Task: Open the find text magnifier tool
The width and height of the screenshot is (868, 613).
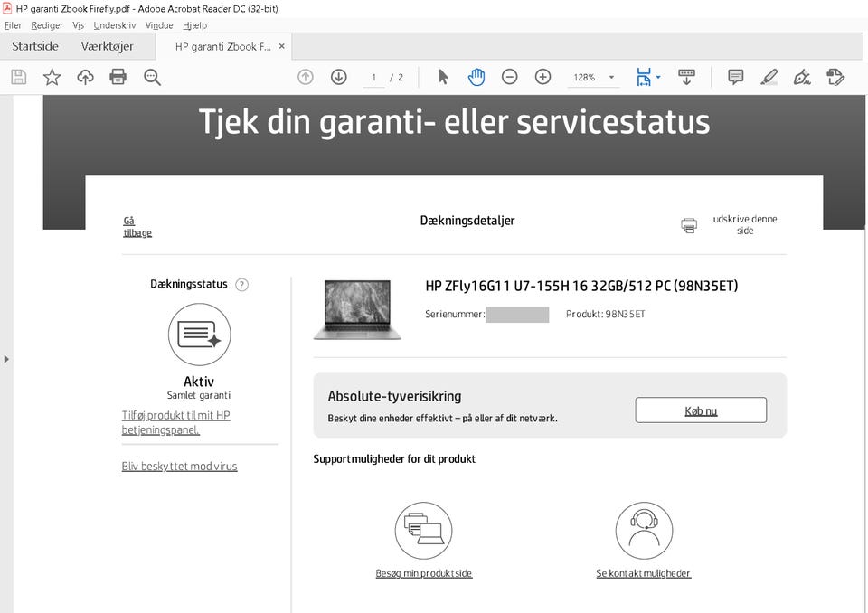Action: pos(152,77)
